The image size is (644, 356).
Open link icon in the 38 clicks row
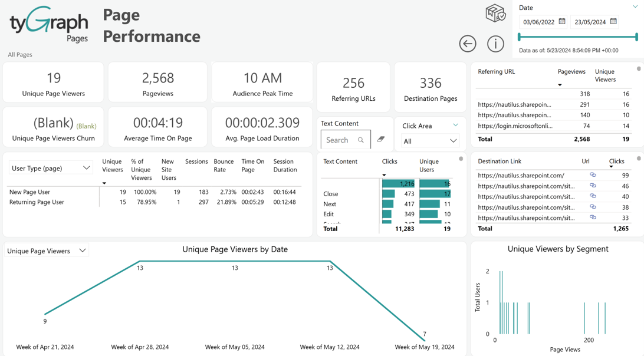[x=593, y=207]
